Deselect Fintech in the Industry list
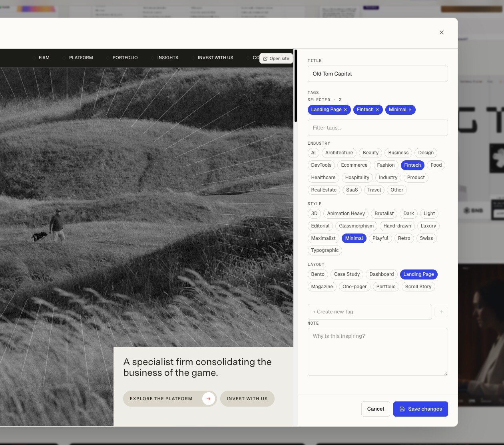 (412, 165)
